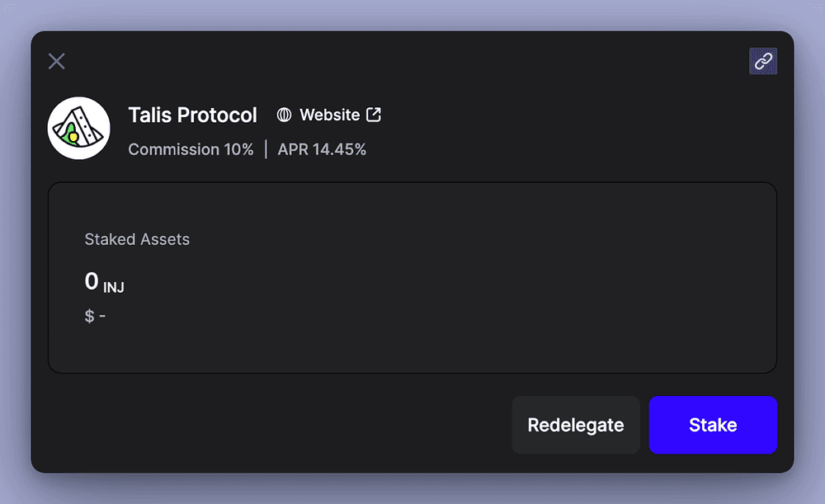The height and width of the screenshot is (504, 825).
Task: Close the Talis Protocol validator dialog
Action: (57, 61)
